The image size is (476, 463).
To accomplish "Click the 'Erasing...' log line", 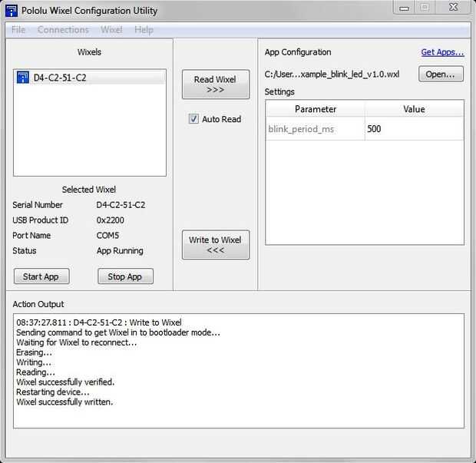I will click(x=34, y=352).
